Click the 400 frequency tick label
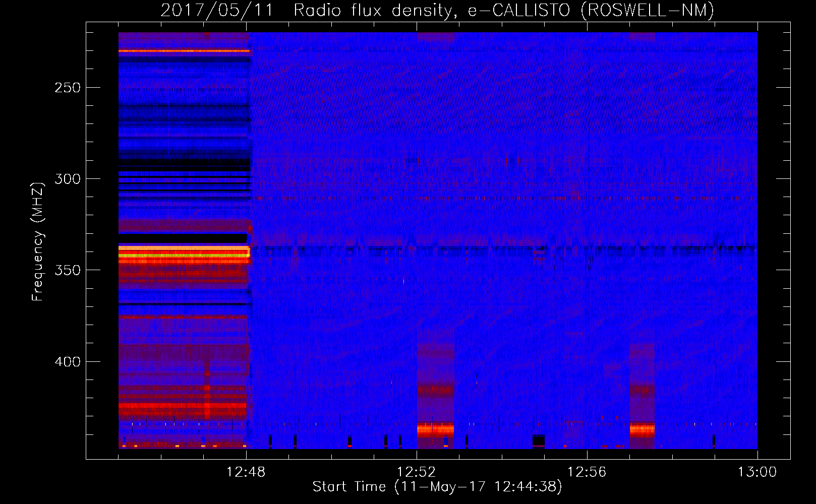The image size is (816, 504). pyautogui.click(x=68, y=362)
